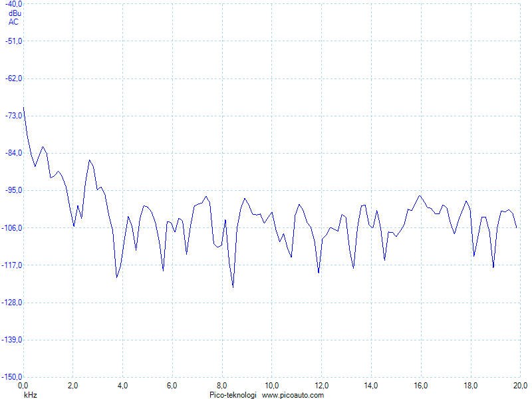
Task: Click the -84,0 axis value
Action: point(13,153)
